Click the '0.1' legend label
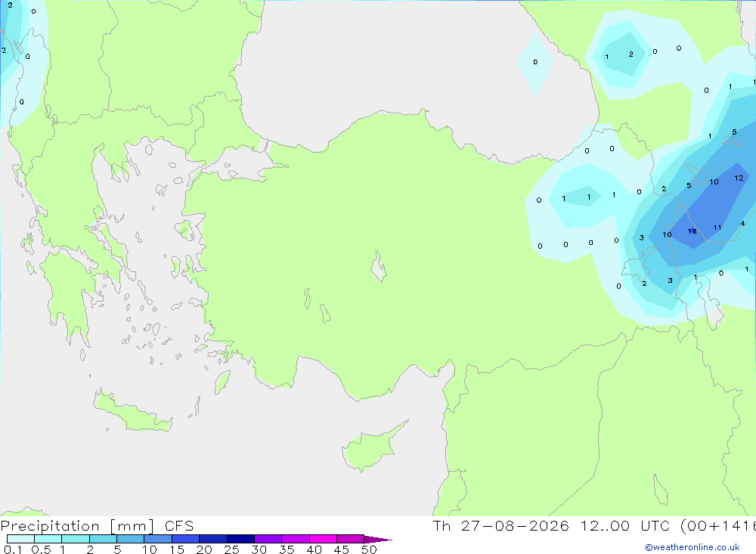The height and width of the screenshot is (554, 756). pos(13,549)
